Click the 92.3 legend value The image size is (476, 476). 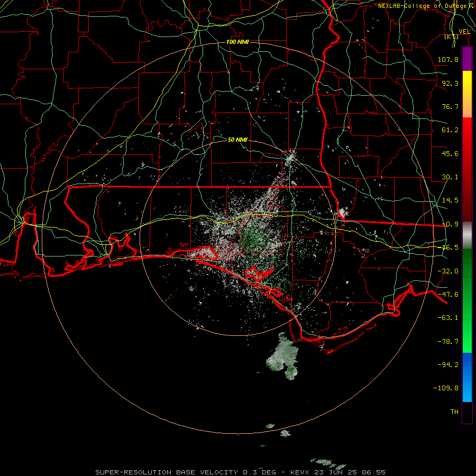coord(450,83)
